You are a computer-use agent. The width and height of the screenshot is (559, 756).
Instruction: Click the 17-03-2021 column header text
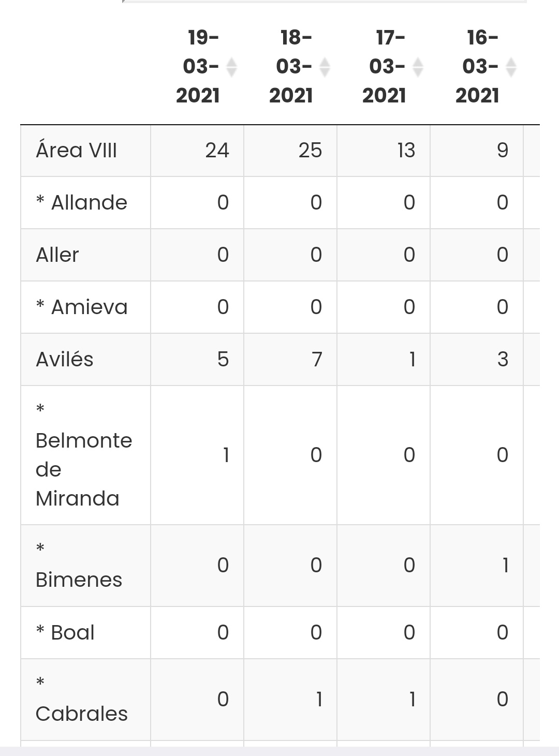[384, 66]
